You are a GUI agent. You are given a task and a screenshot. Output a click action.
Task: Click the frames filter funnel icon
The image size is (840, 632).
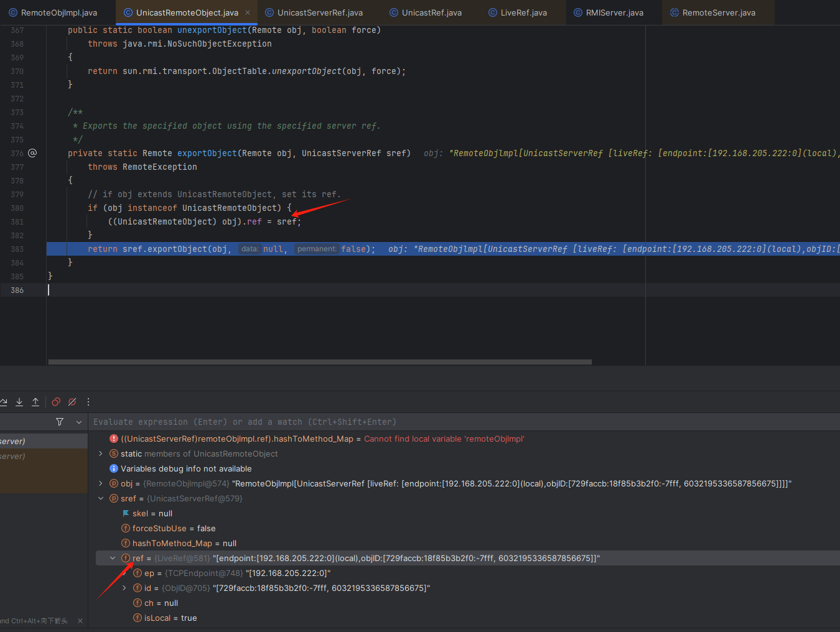click(60, 422)
